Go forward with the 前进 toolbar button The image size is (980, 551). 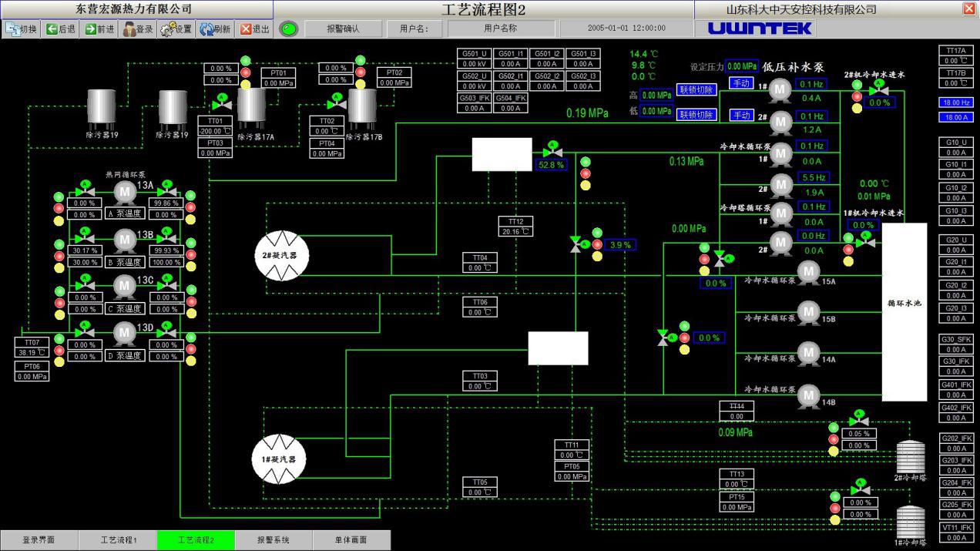(x=100, y=29)
